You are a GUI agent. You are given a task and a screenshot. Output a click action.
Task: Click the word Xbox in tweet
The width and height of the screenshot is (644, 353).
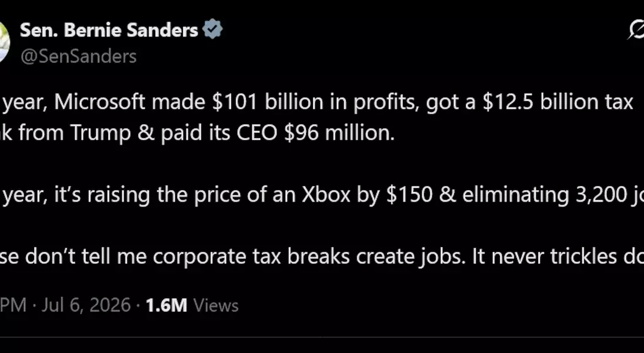click(326, 195)
